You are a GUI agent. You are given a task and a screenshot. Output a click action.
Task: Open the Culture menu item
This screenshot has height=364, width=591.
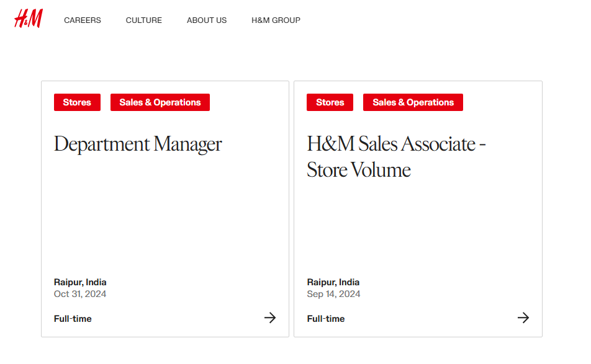point(143,20)
